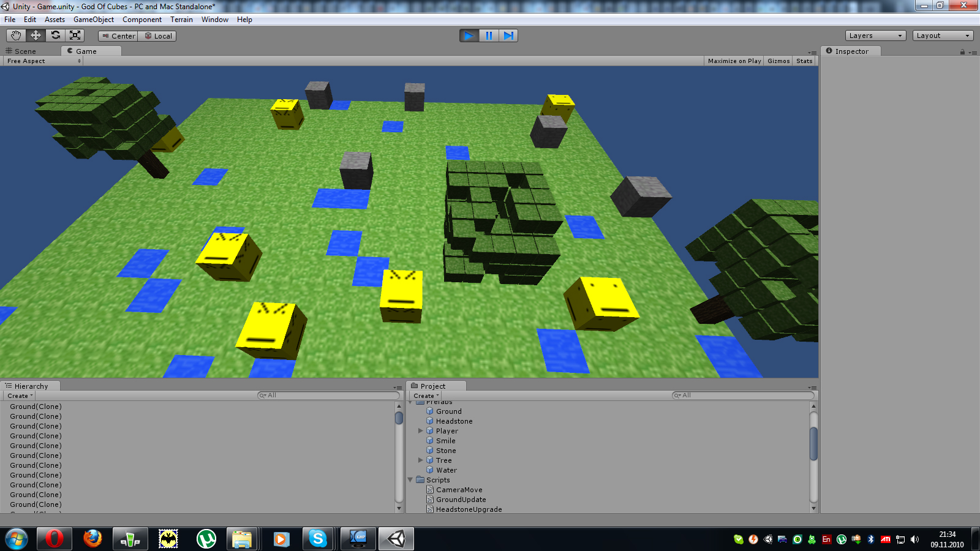Select the Move tool icon
The image size is (980, 551).
coord(36,36)
